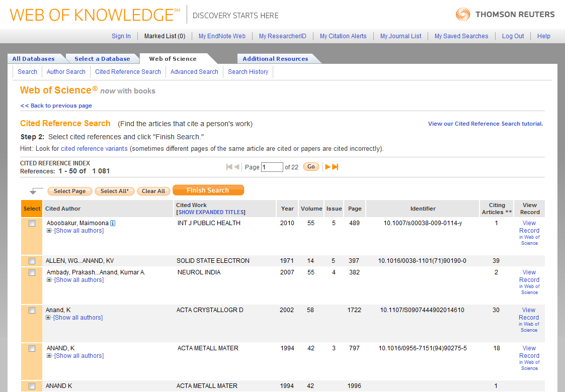
Task: Open Search History
Action: [248, 72]
